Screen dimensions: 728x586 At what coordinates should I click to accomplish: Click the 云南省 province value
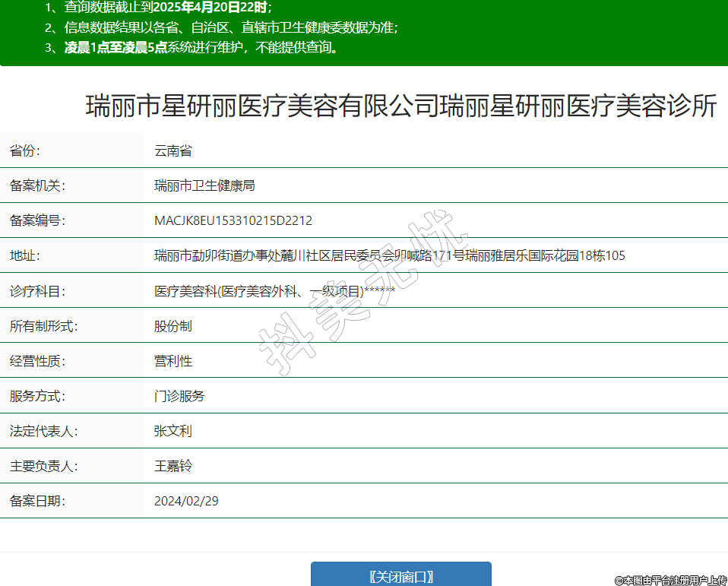coord(173,150)
